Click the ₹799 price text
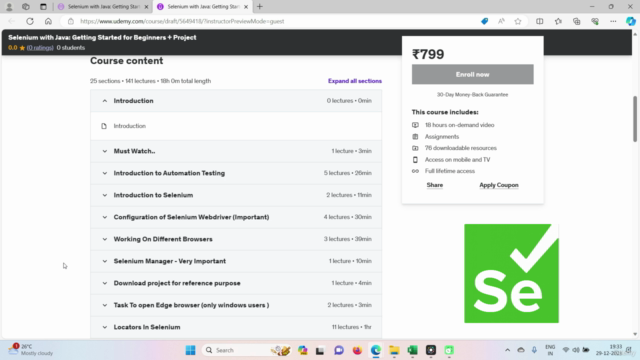Image resolution: width=640 pixels, height=360 pixels. point(428,54)
